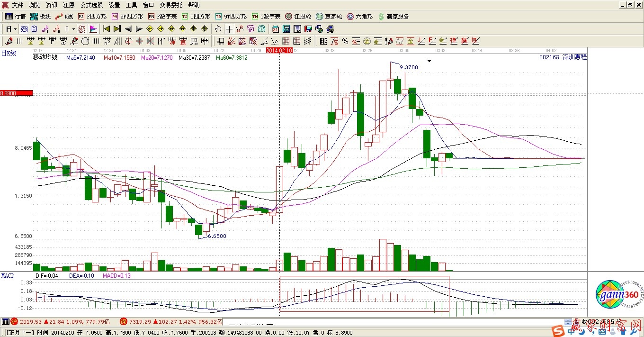Open the 六角形 hexagon tool
This screenshot has width=644, height=337.
click(360, 17)
